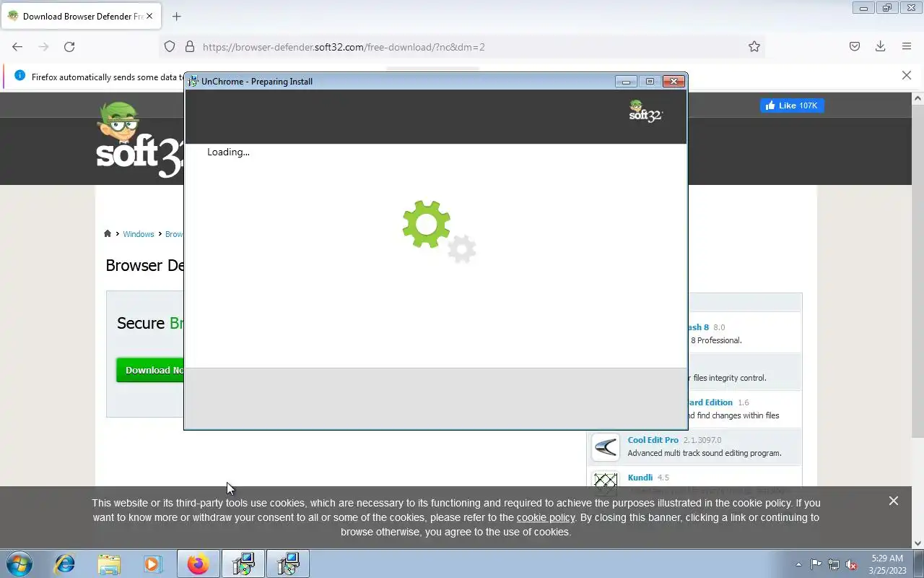Show hidden system tray icons

pos(798,564)
